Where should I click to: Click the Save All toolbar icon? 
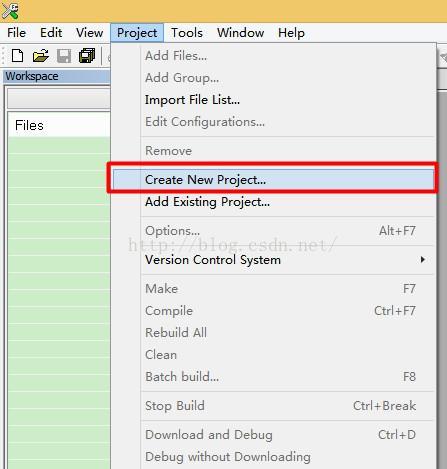[87, 56]
